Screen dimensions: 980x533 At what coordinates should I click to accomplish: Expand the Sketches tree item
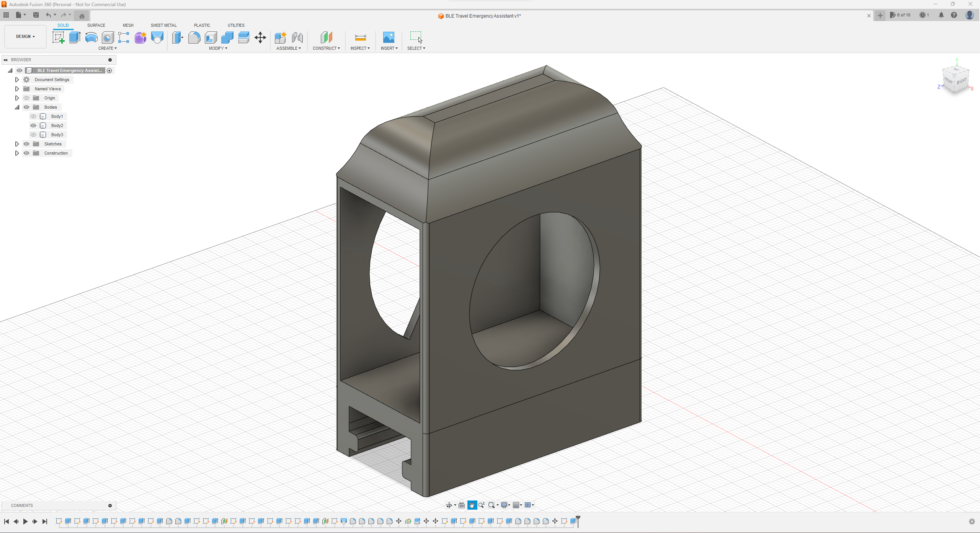16,144
